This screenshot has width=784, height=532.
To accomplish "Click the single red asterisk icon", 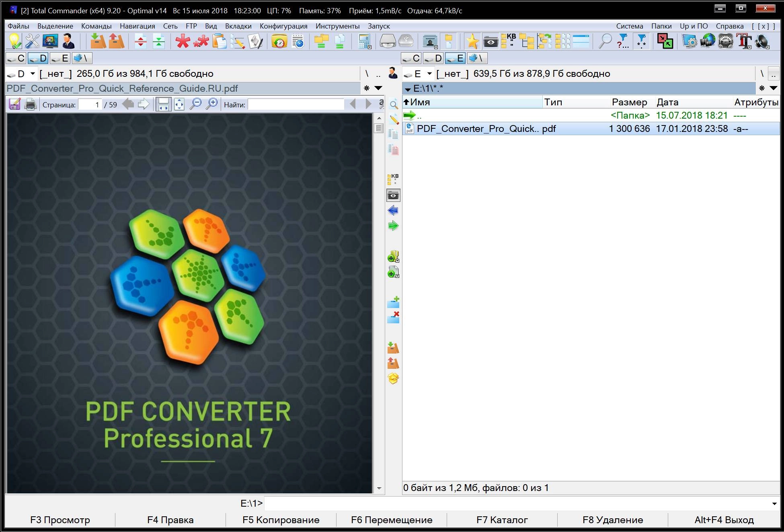I will [182, 41].
